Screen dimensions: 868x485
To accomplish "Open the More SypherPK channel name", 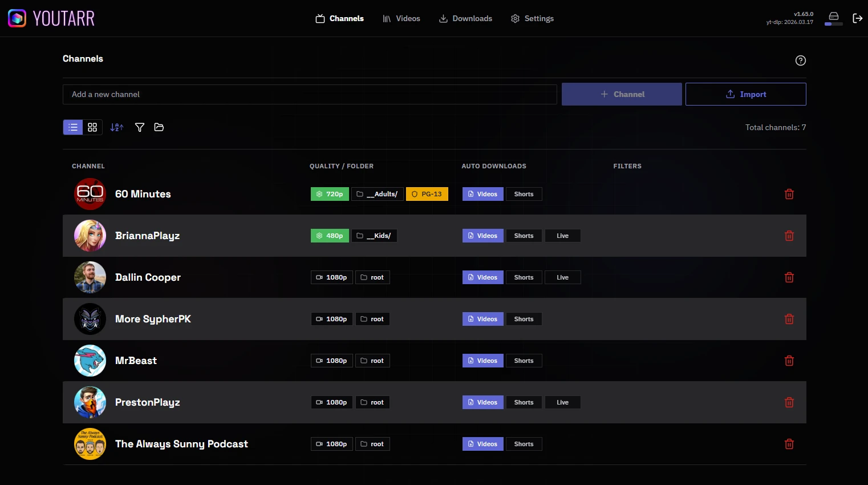I will (x=153, y=319).
